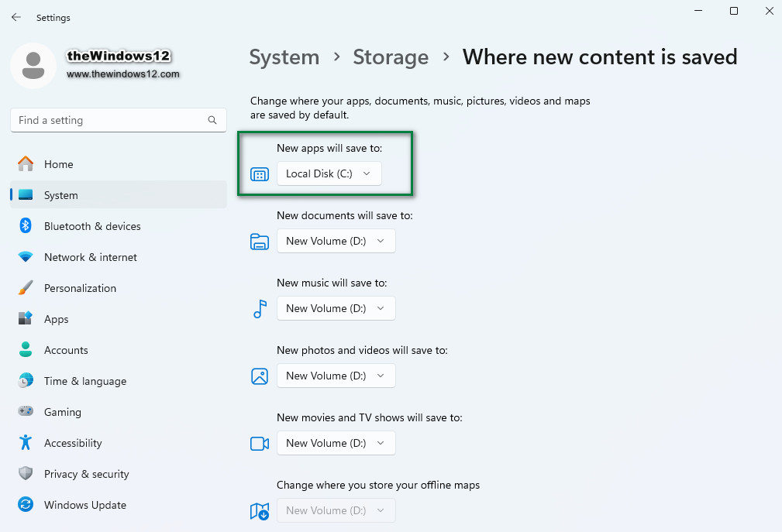
Task: Open the new documents save location dropdown
Action: (336, 241)
